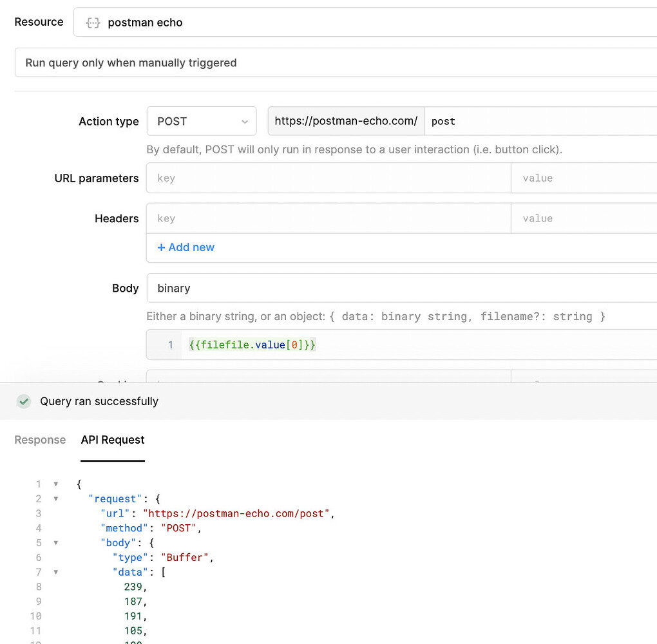The image size is (657, 644).
Task: Click the postman echo resource icon
Action: pos(93,23)
